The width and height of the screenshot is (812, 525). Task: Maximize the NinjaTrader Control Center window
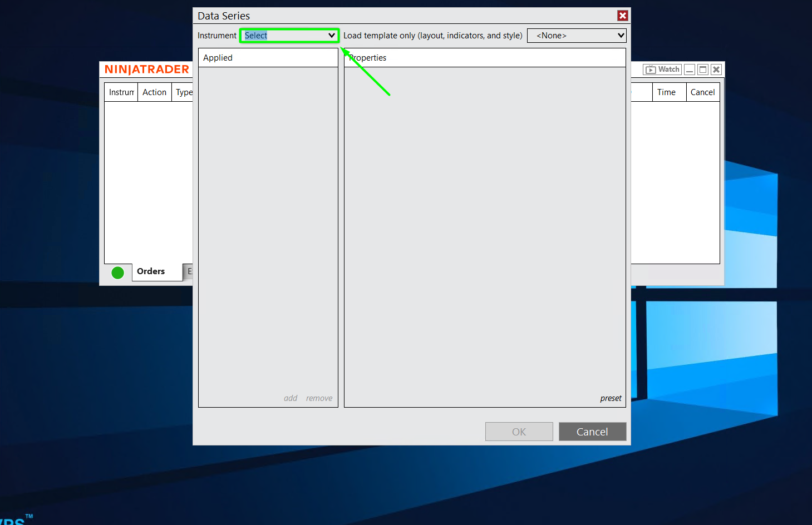click(703, 70)
